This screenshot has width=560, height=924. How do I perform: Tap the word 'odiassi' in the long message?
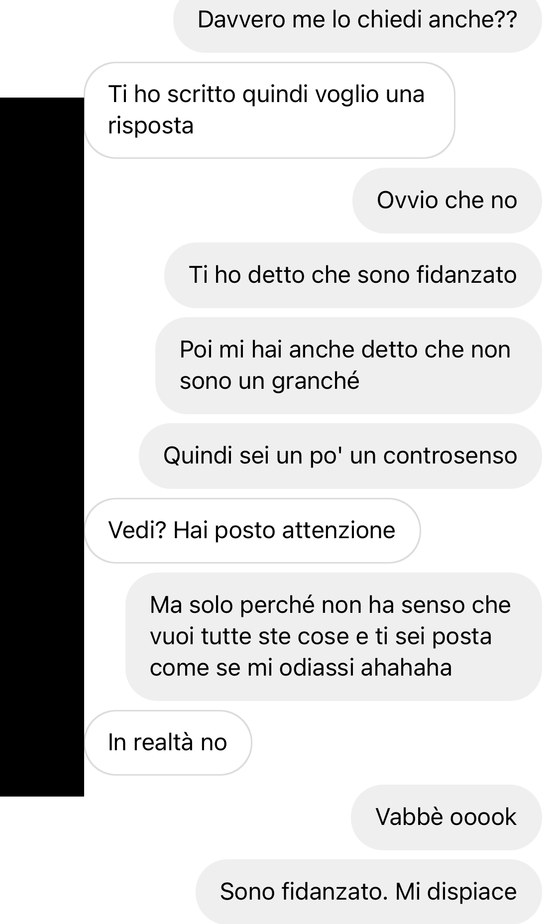click(317, 668)
